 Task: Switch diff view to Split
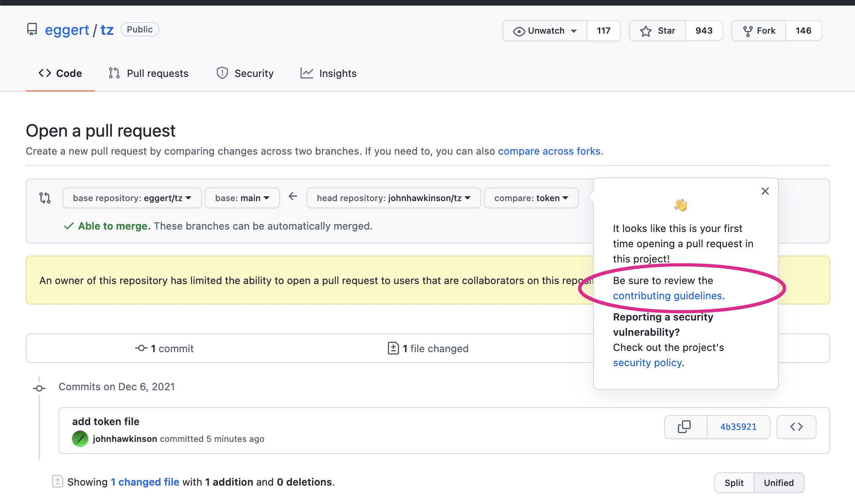[734, 483]
